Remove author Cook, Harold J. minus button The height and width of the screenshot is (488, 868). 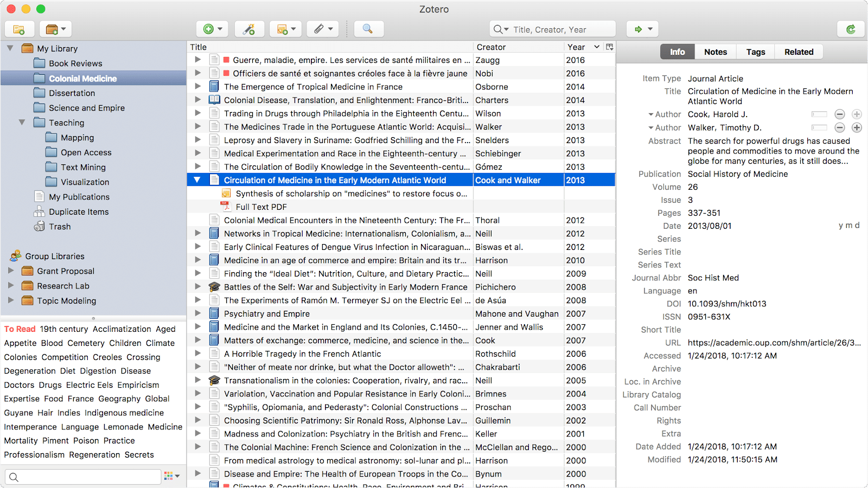(x=840, y=114)
